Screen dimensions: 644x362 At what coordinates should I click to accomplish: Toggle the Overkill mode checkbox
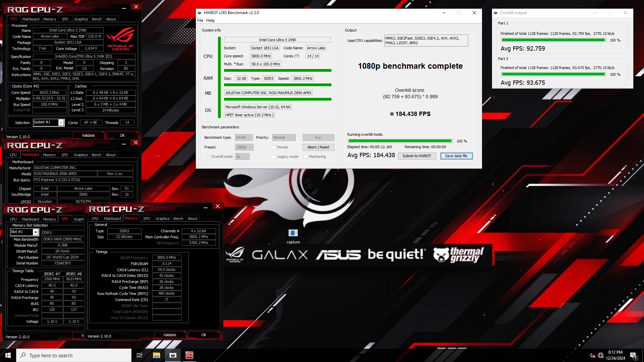tap(208, 157)
